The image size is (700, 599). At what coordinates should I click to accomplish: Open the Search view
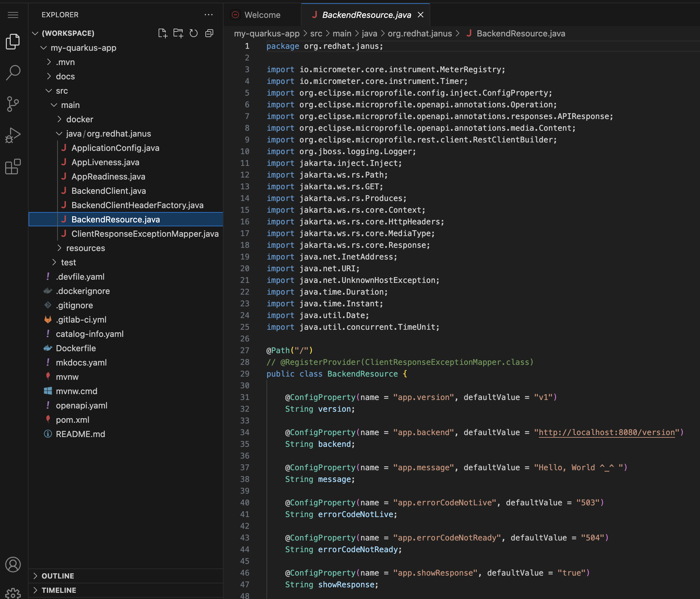(x=13, y=73)
